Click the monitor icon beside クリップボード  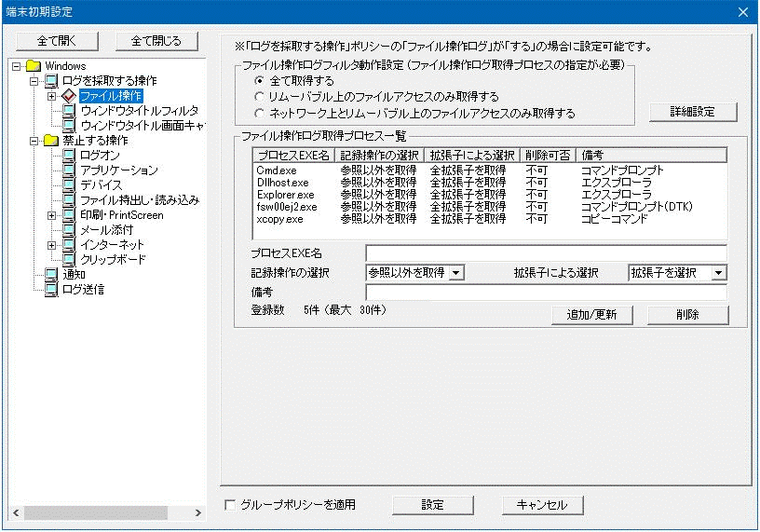point(69,260)
